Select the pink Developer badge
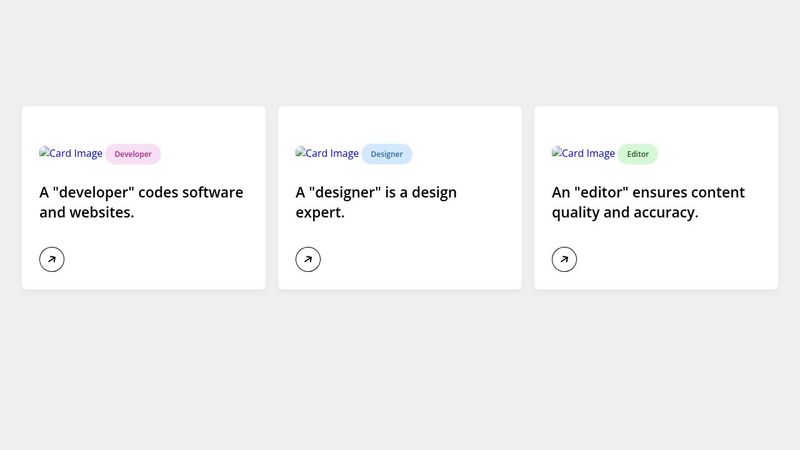This screenshot has height=450, width=800. coord(133,154)
